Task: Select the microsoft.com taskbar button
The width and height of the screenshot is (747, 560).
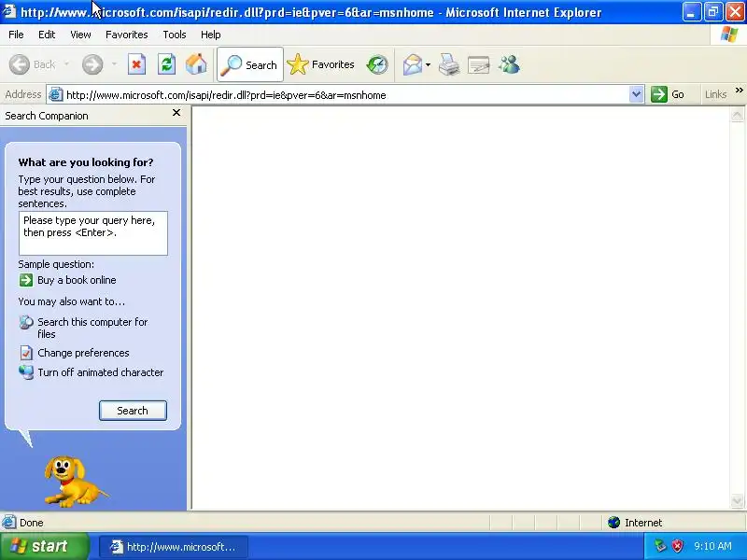Action: pos(174,547)
